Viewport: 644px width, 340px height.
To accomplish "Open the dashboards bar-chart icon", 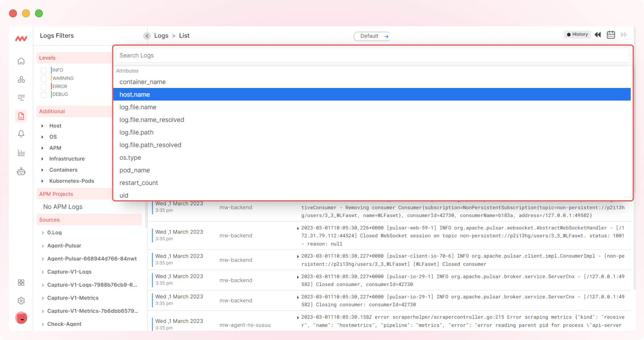I will pos(21,153).
